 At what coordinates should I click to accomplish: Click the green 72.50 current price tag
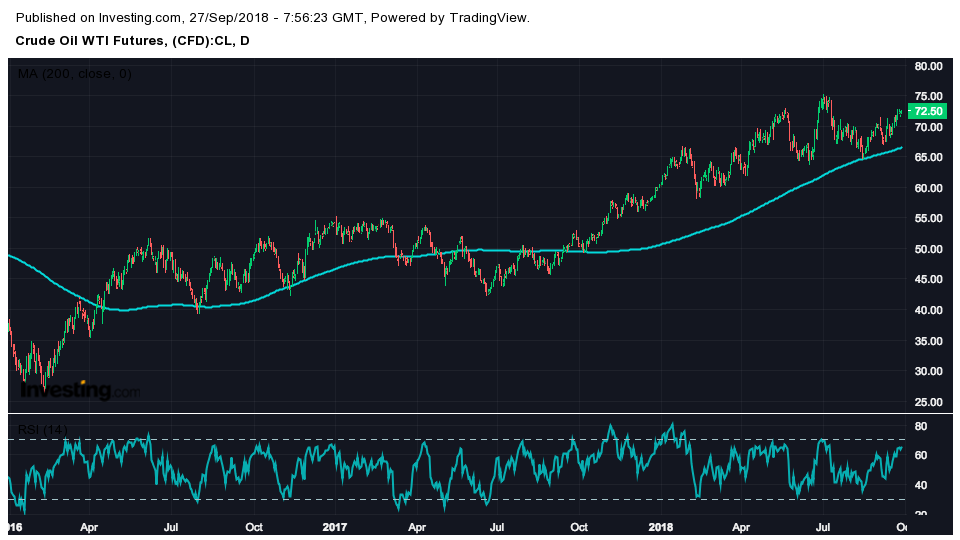point(928,111)
